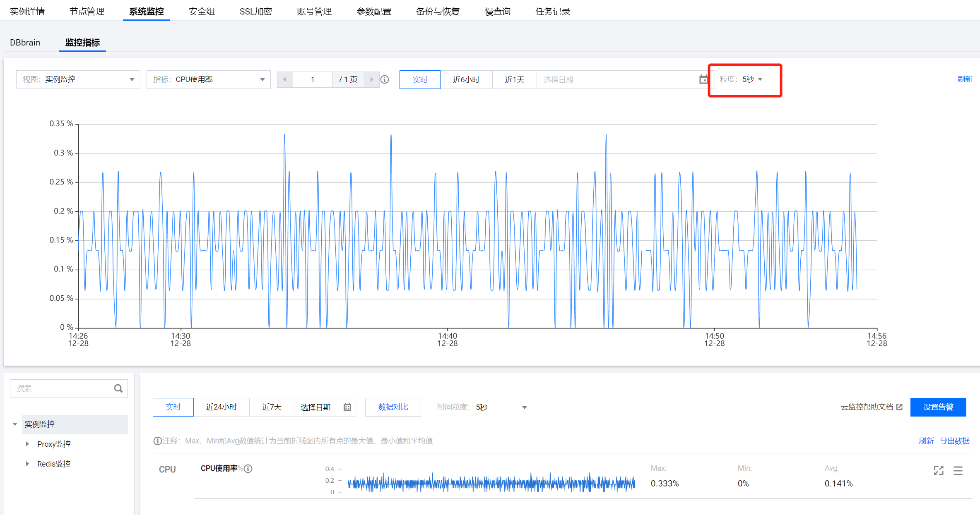Image resolution: width=980 pixels, height=515 pixels.
Task: Select the upper 实时 time range
Action: [419, 79]
